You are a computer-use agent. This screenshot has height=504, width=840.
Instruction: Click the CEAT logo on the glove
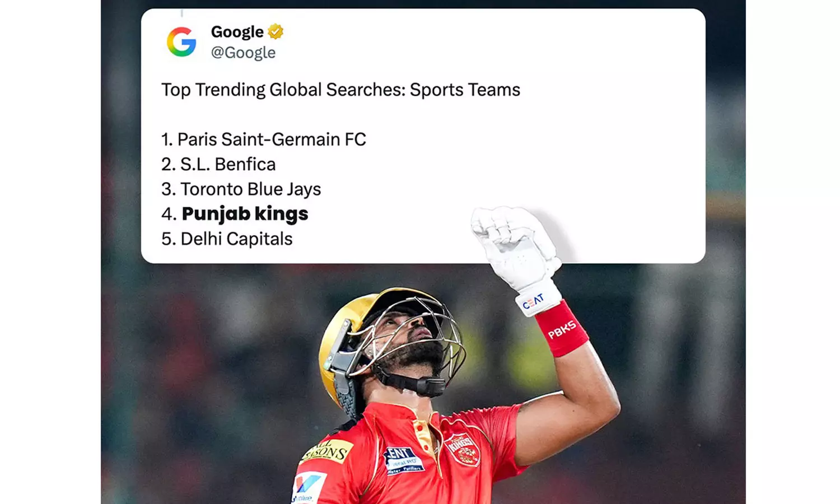pyautogui.click(x=533, y=302)
